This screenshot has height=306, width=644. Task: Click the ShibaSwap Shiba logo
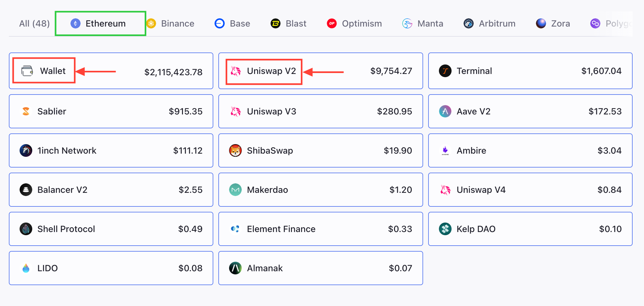point(235,150)
